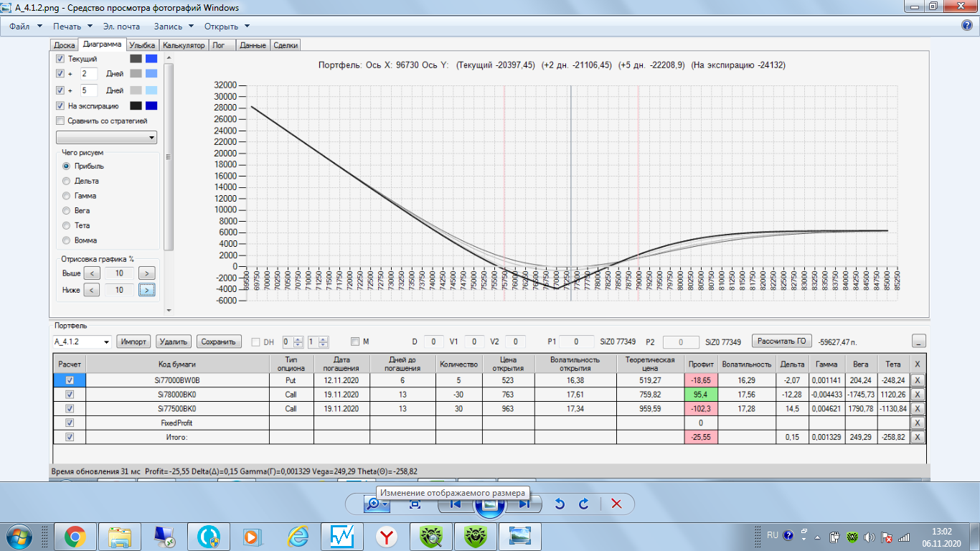This screenshot has width=980, height=551.
Task: Select the Вега radio button
Action: 67,211
